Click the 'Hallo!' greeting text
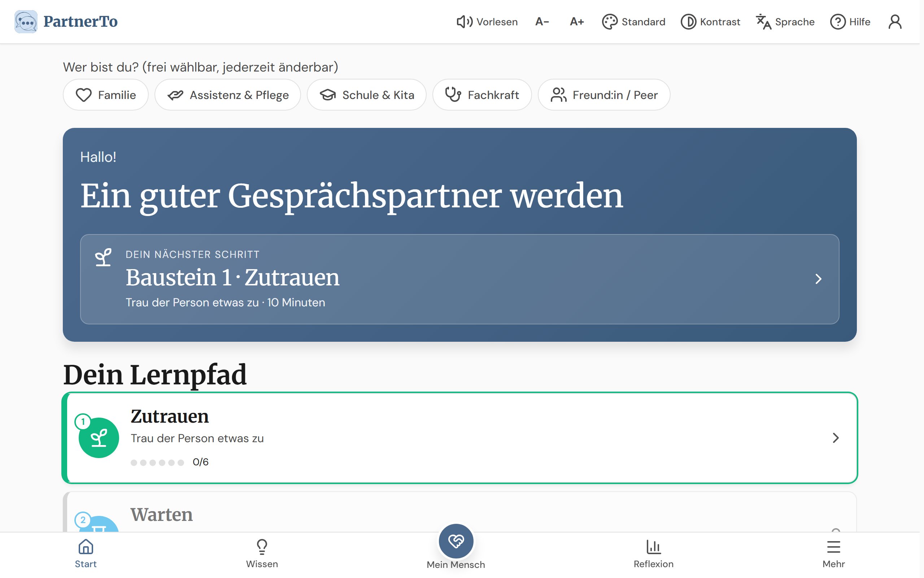 point(98,157)
